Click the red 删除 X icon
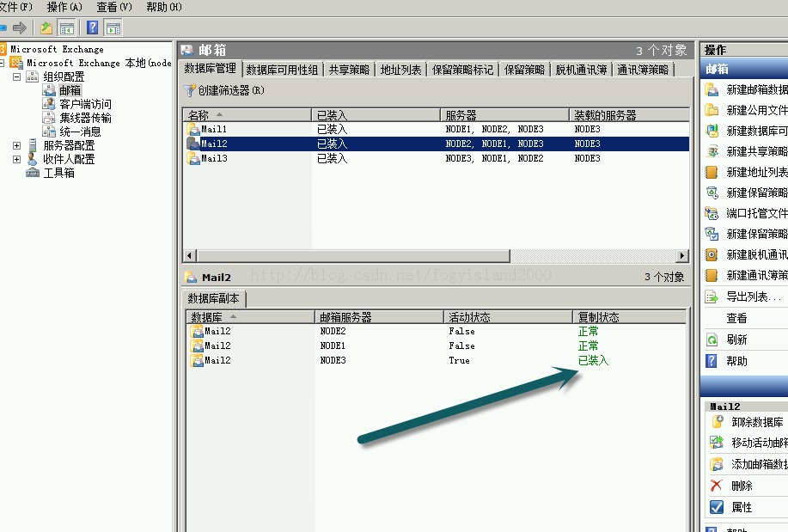Viewport: 788px width, 532px height. (x=717, y=486)
